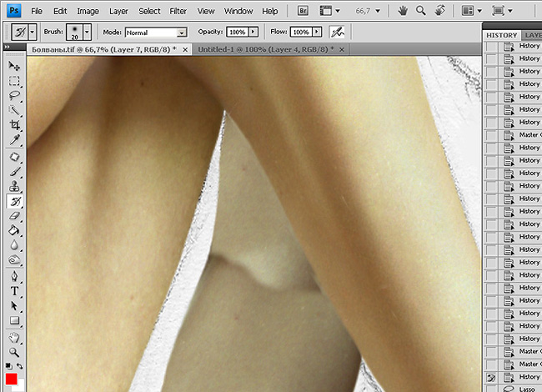
Task: Open the Opacity slider arrow
Action: [x=253, y=33]
